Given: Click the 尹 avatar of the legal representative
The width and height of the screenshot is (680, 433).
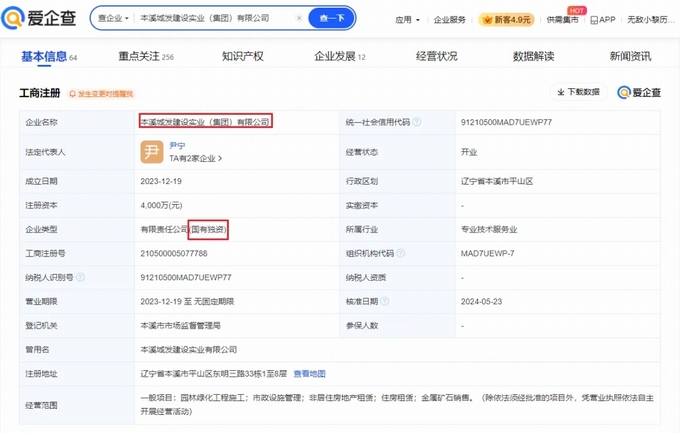Looking at the screenshot, I should click(x=151, y=151).
